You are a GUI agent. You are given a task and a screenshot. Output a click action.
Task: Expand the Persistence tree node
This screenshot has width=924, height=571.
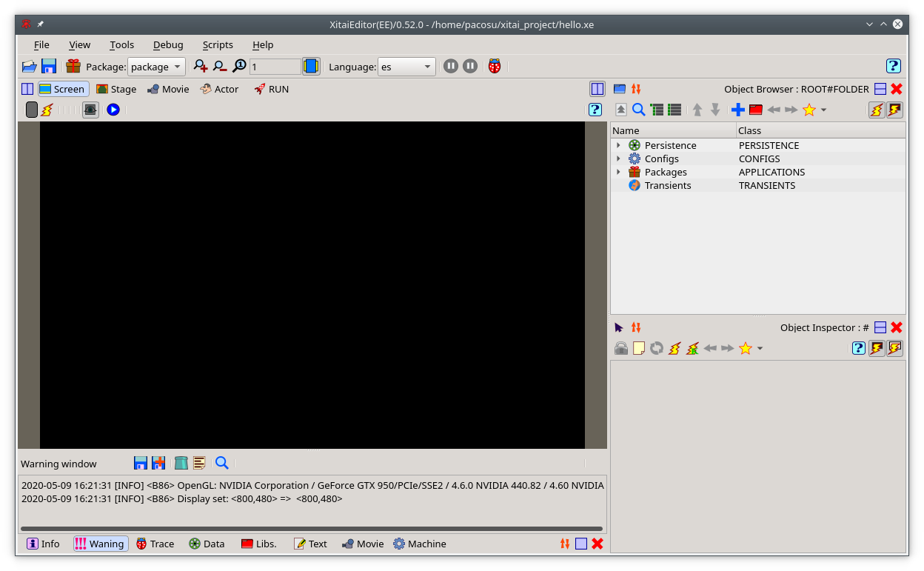[x=618, y=145]
